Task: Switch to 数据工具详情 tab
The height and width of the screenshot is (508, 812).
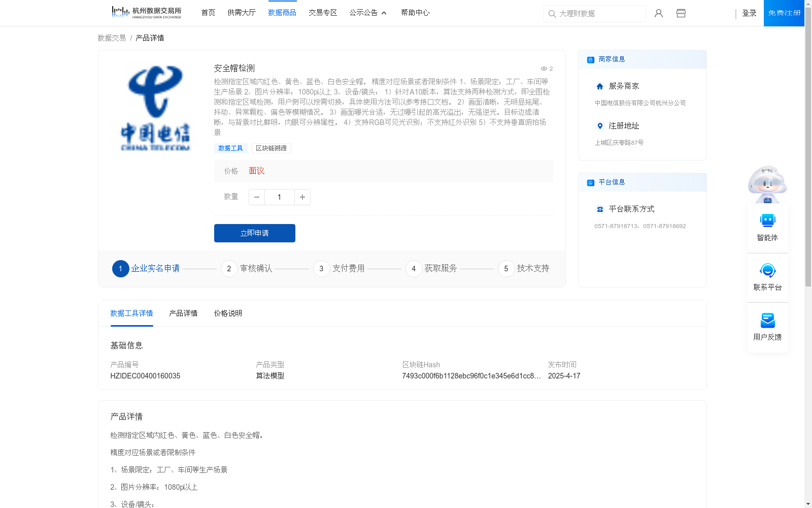Action: 131,313
